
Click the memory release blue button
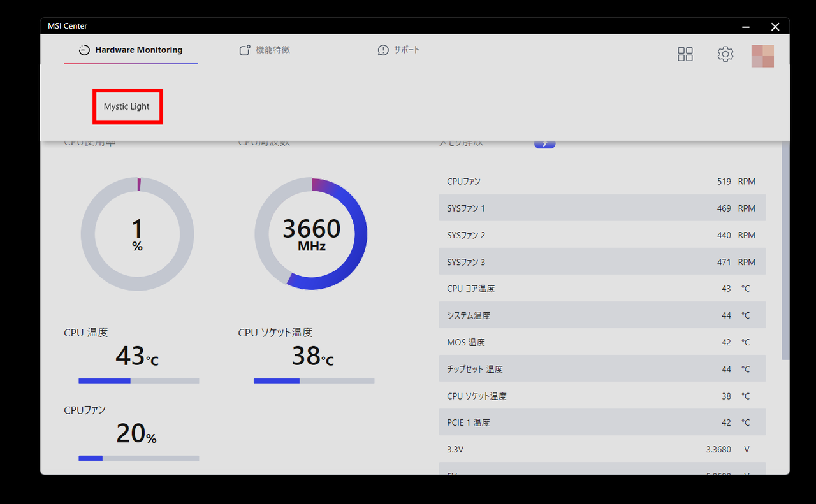point(544,143)
